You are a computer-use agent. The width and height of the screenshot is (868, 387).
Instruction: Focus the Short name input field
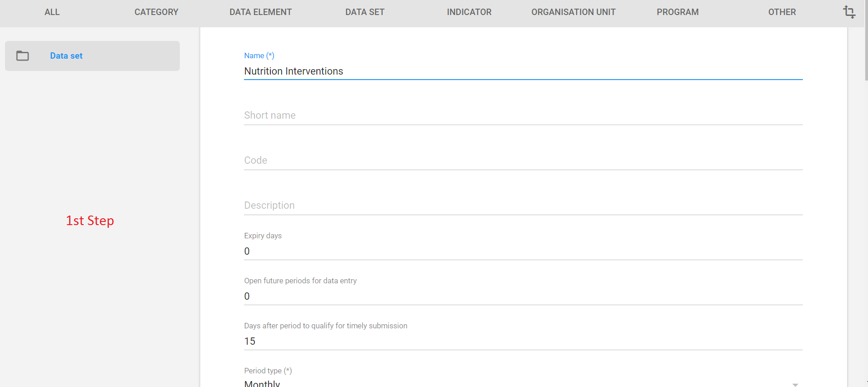tap(523, 116)
